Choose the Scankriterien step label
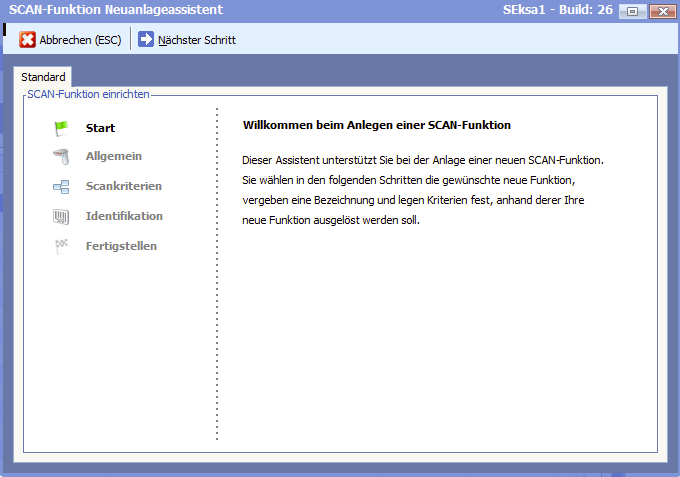The image size is (680, 477). click(x=124, y=186)
